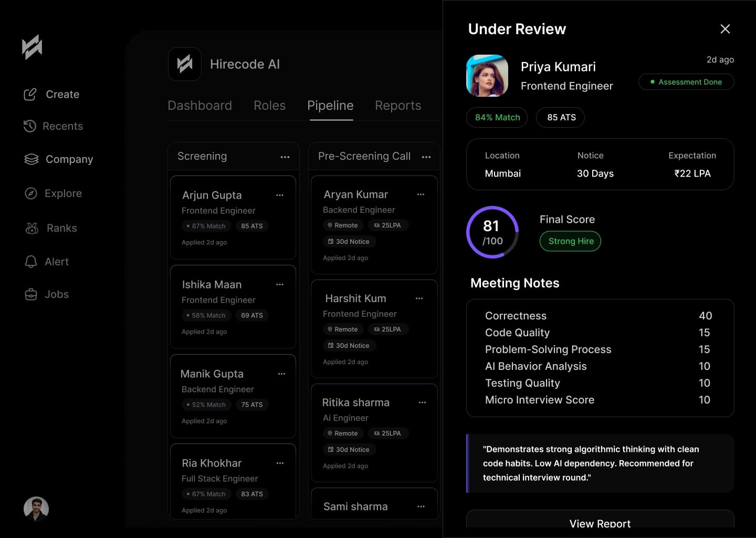Click the Micro Interview Score row
The image size is (756, 538).
click(x=598, y=400)
